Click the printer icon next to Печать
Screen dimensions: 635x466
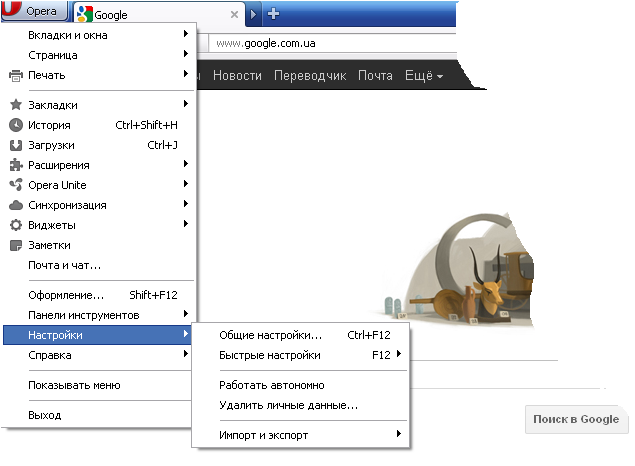[16, 76]
